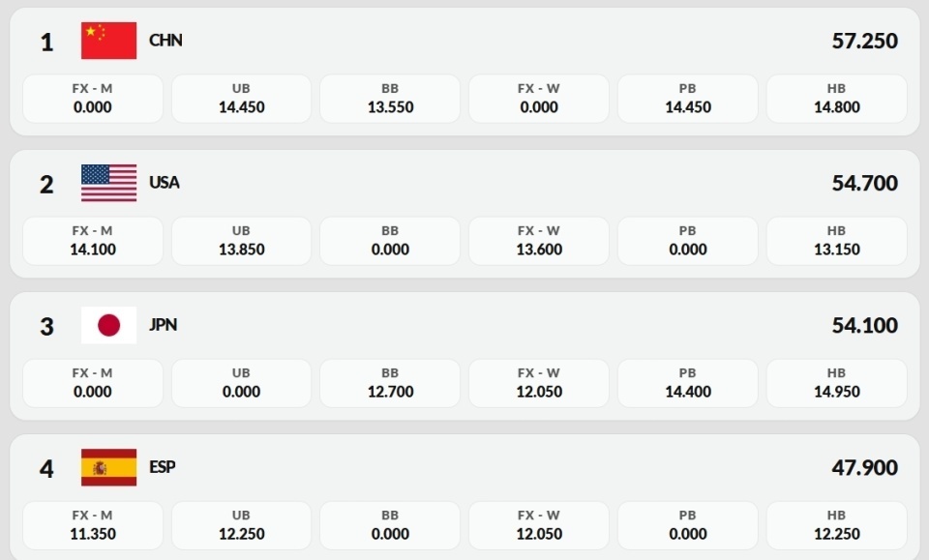Click USA's total score 54.700
Screen dimensions: 929x560
coord(864,184)
